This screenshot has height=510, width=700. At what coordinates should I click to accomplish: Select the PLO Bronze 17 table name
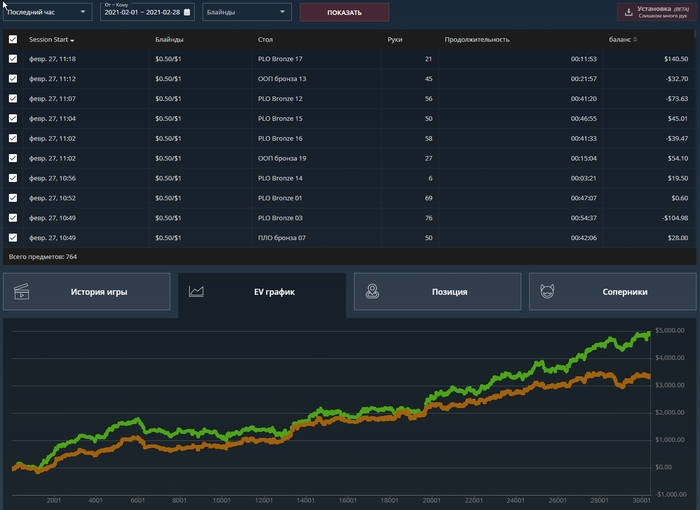pos(280,59)
